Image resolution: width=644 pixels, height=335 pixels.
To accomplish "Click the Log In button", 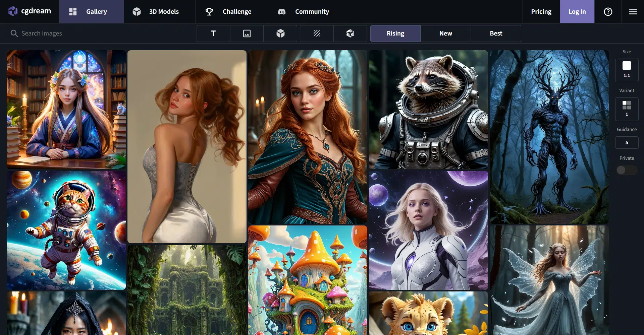I will click(x=577, y=12).
